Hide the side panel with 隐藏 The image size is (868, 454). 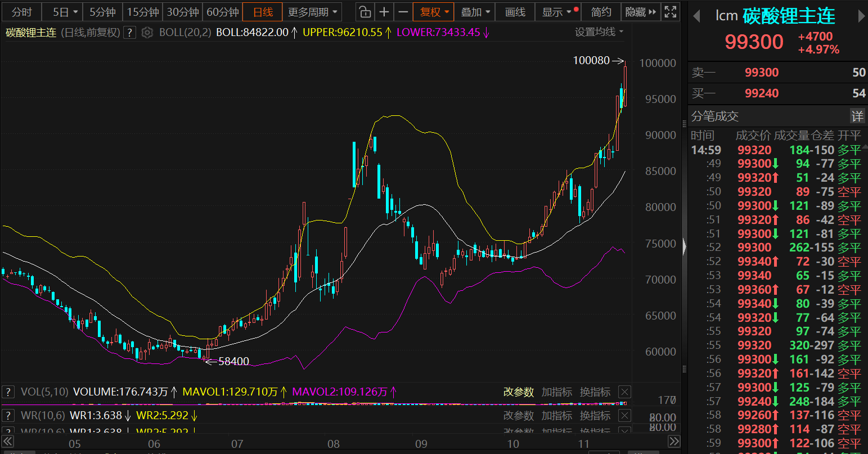(641, 12)
